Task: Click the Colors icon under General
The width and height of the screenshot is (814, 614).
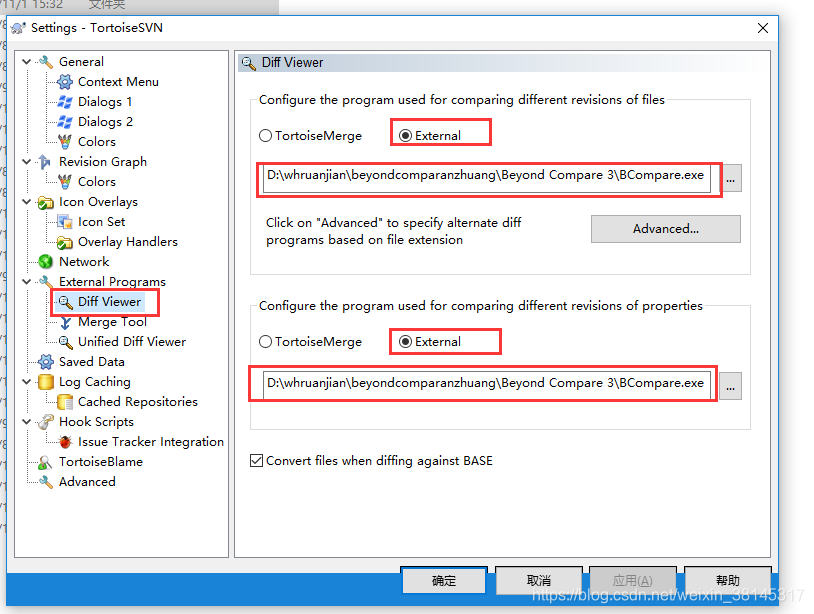Action: 65,142
